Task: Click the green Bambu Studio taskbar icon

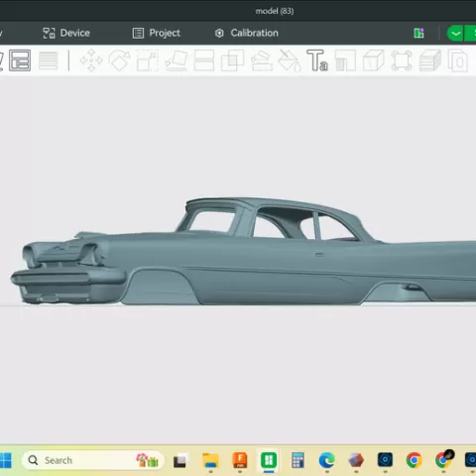Action: [x=269, y=460]
